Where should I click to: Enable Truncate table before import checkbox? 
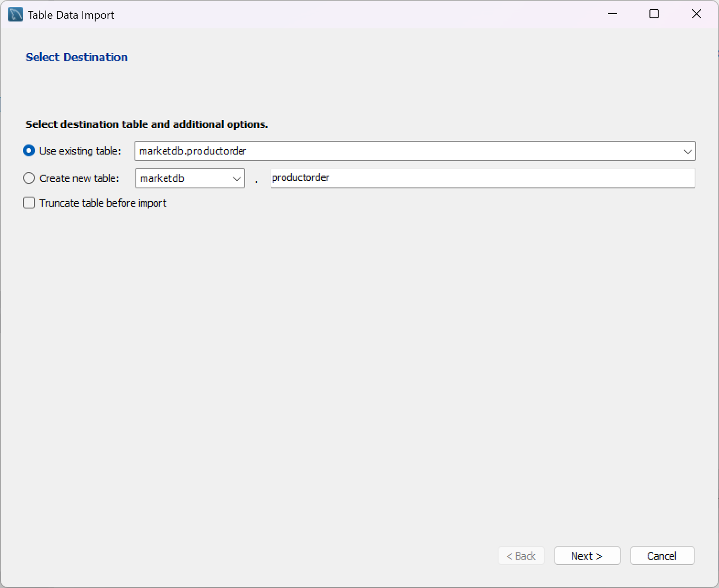(29, 203)
